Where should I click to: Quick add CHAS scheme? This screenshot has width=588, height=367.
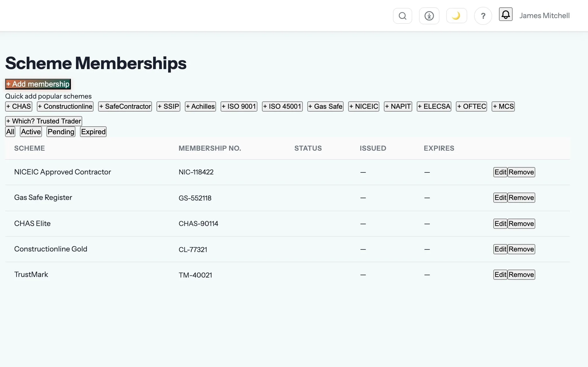coord(19,106)
